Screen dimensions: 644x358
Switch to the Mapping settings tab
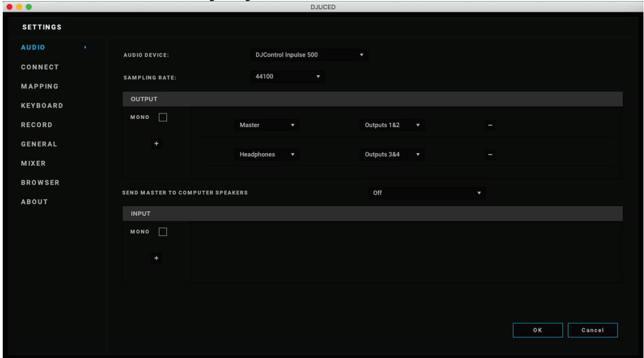(x=39, y=86)
